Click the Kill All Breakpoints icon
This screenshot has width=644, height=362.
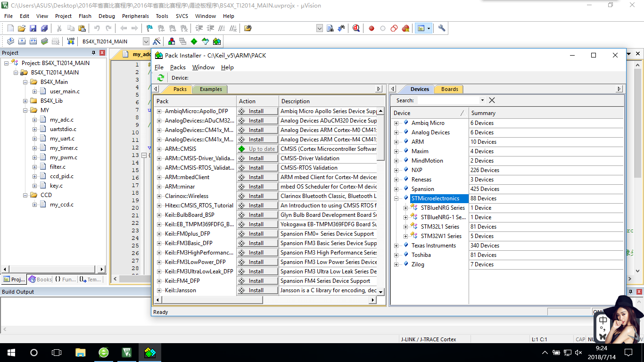[x=405, y=28]
